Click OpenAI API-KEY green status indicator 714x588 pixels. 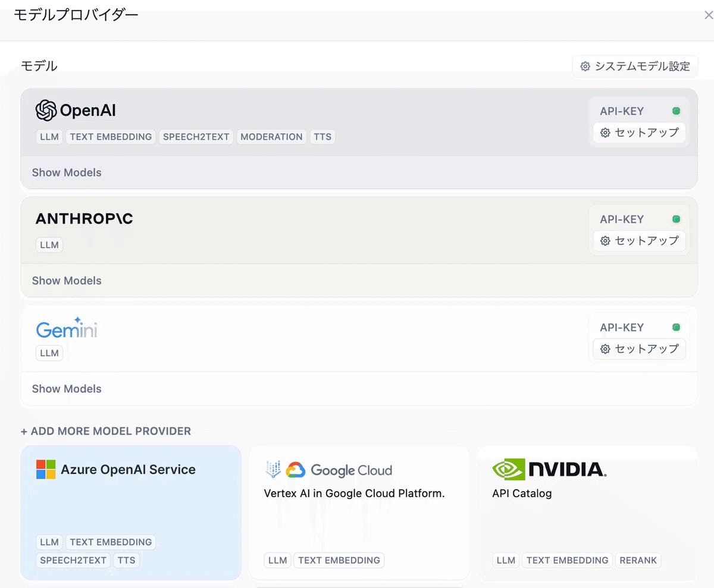(676, 111)
